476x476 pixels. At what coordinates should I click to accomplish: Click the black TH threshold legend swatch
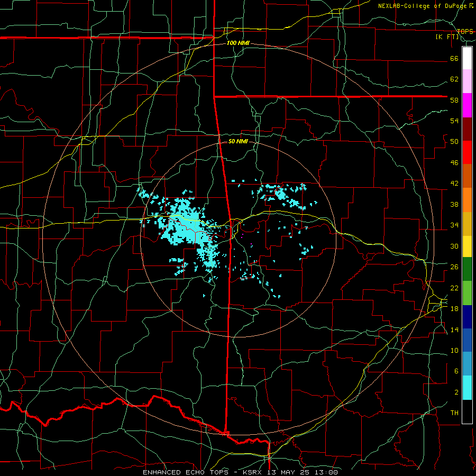(x=467, y=411)
